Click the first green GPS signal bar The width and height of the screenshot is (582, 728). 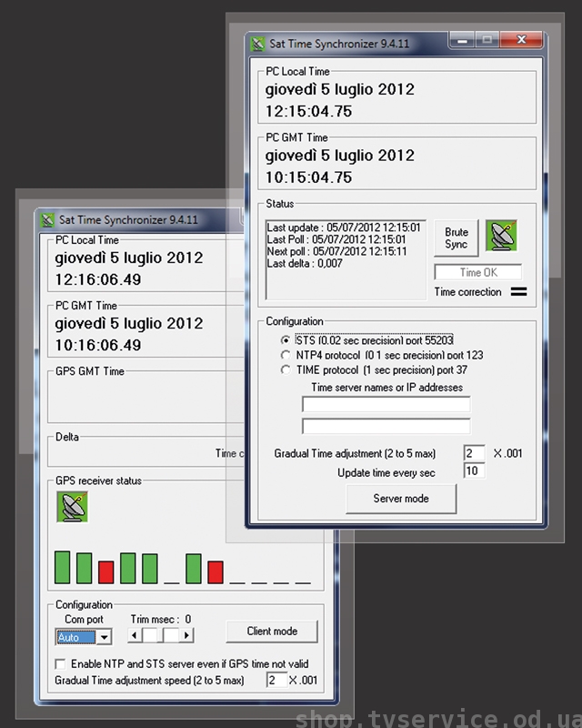pos(62,567)
